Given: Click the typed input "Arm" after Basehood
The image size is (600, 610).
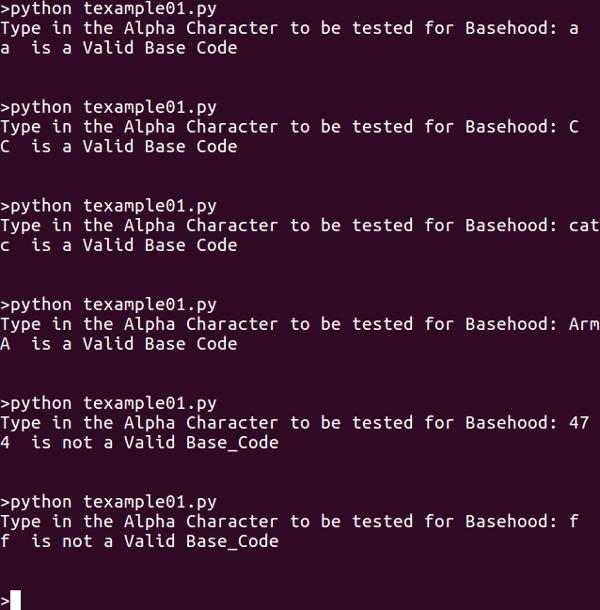Looking at the screenshot, I should pos(583,324).
